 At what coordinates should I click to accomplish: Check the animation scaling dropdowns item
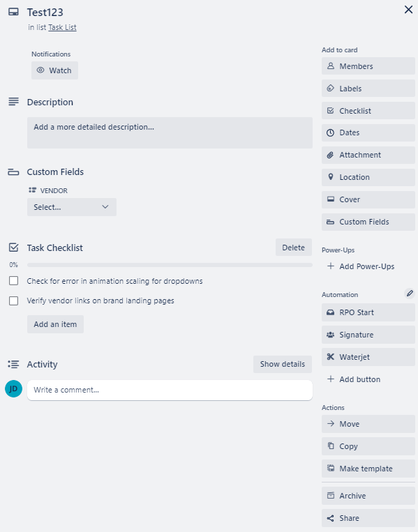pos(13,280)
